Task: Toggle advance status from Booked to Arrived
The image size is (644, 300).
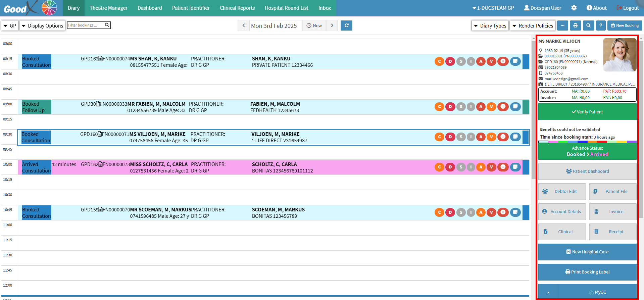Action: (587, 151)
